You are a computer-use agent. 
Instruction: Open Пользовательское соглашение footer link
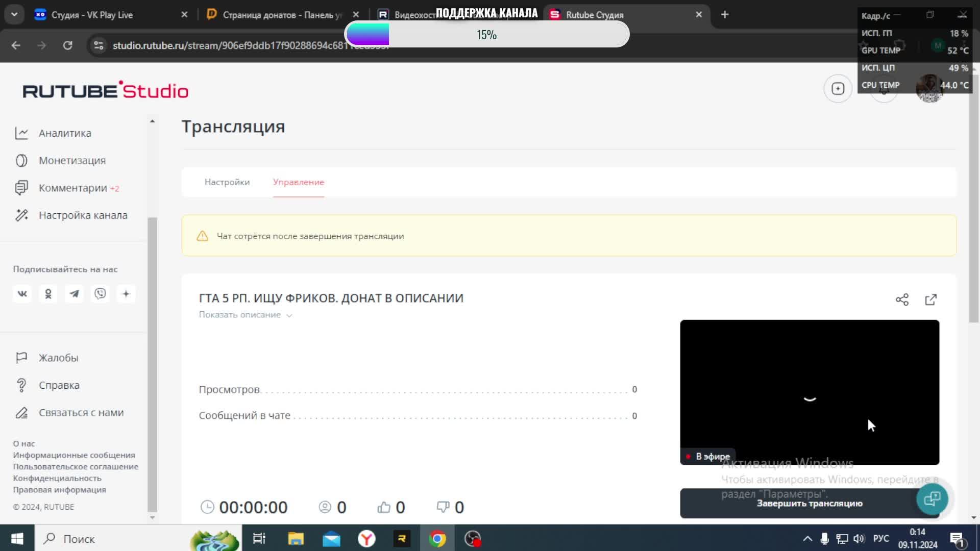[76, 467]
